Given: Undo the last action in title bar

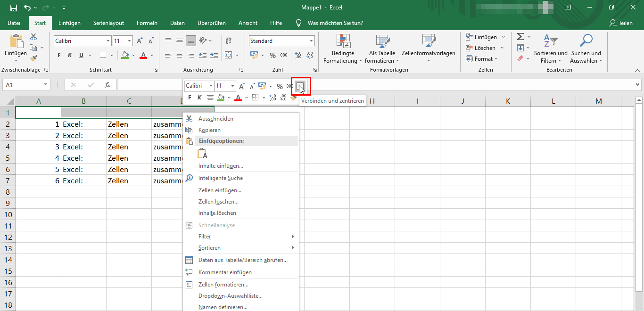Looking at the screenshot, I should [x=27, y=8].
